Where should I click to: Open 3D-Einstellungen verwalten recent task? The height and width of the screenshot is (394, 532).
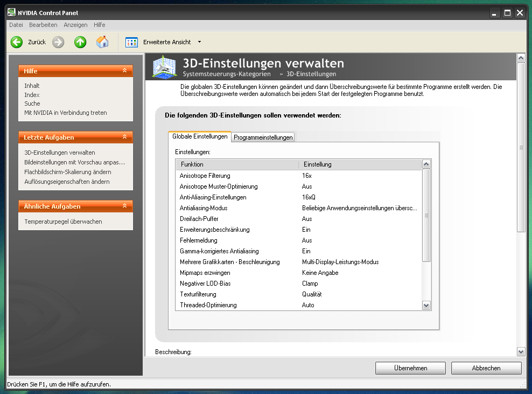point(60,153)
